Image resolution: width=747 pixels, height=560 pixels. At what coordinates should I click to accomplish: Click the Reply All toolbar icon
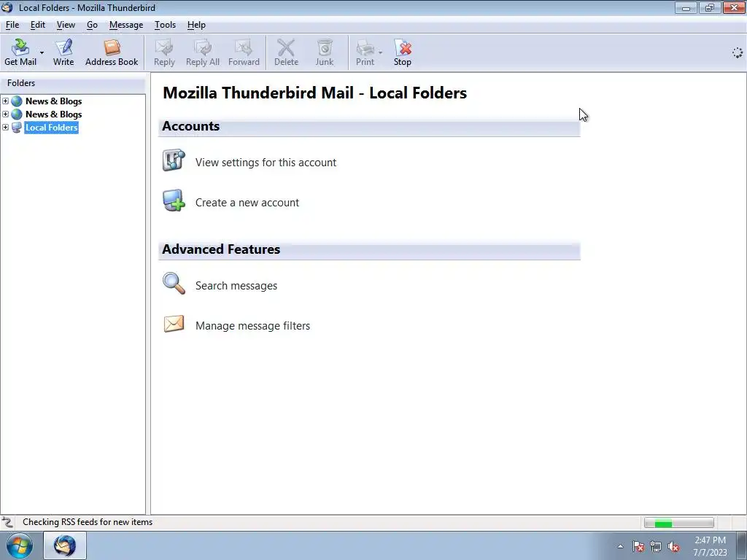203,52
